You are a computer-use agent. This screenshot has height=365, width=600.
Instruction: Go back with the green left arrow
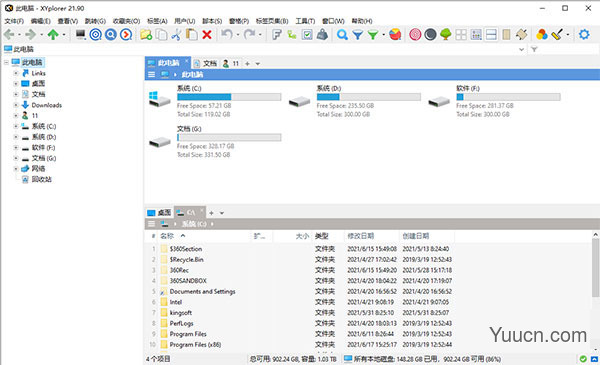[9, 35]
